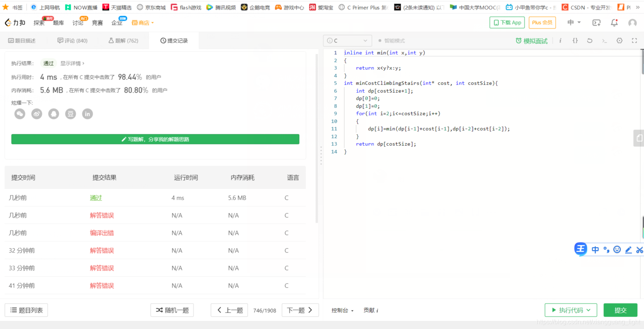Select the 提交记录 tab
The image size is (644, 329).
(174, 41)
